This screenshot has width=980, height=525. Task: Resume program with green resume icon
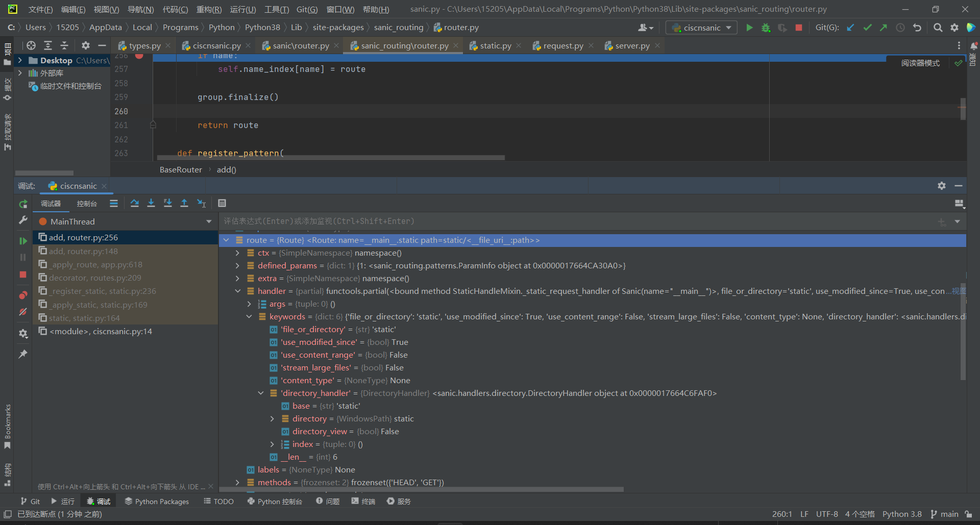23,240
